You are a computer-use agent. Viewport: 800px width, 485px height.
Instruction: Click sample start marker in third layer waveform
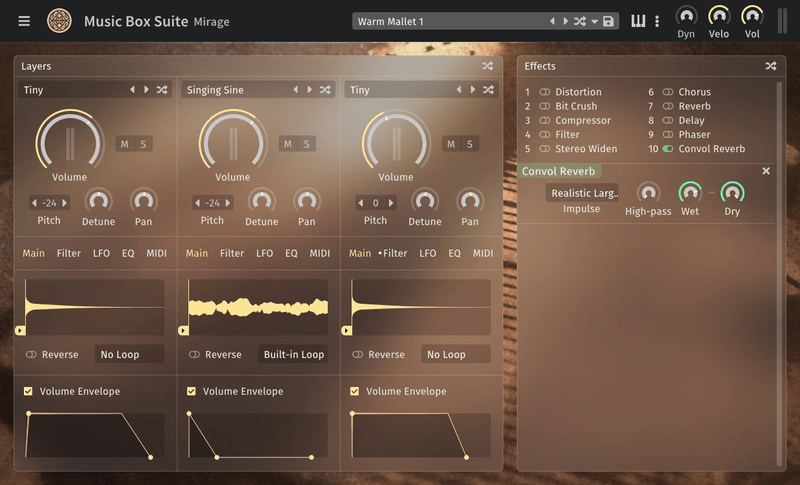click(346, 330)
